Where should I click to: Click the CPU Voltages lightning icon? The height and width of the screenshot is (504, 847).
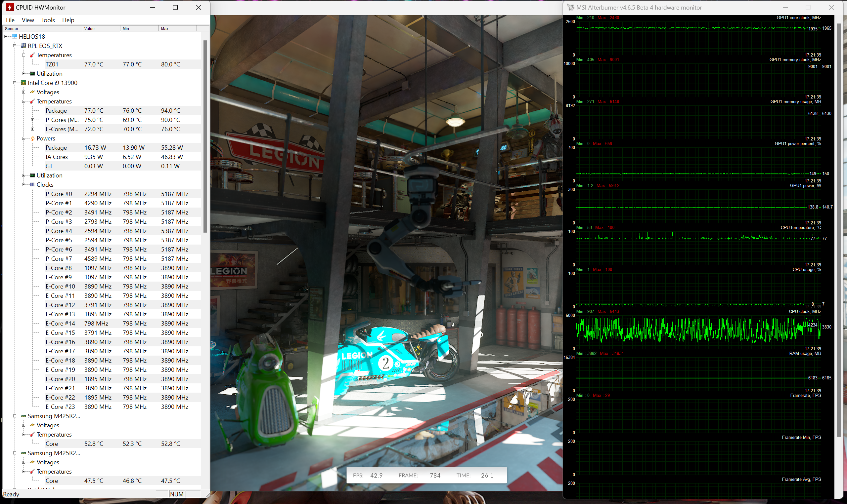33,92
